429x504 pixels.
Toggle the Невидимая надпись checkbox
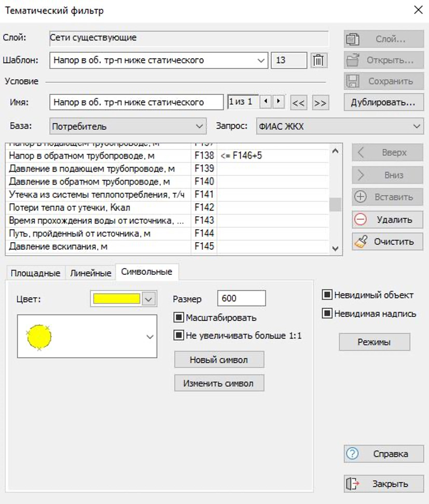(327, 314)
